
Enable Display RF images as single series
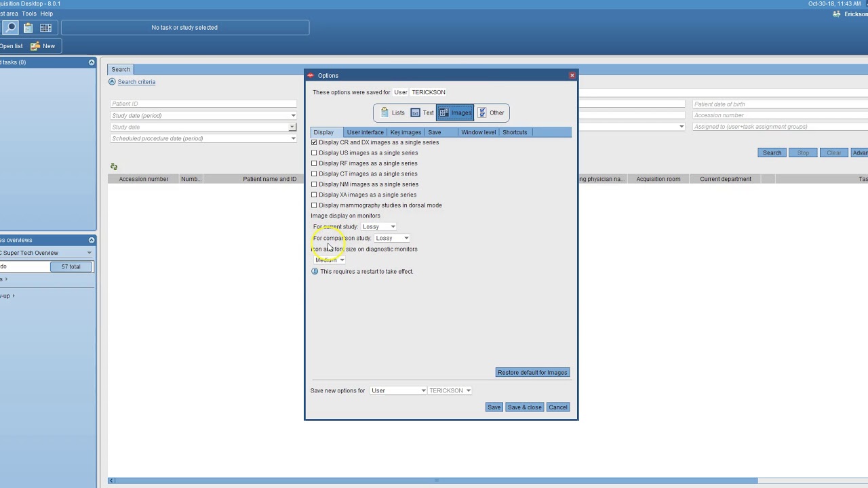pyautogui.click(x=314, y=163)
